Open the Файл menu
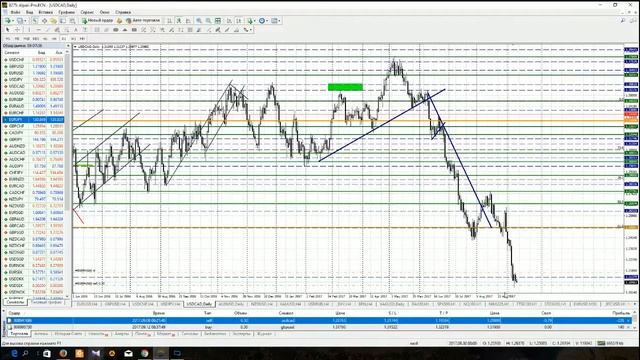The height and width of the screenshot is (360, 640). tap(15, 12)
